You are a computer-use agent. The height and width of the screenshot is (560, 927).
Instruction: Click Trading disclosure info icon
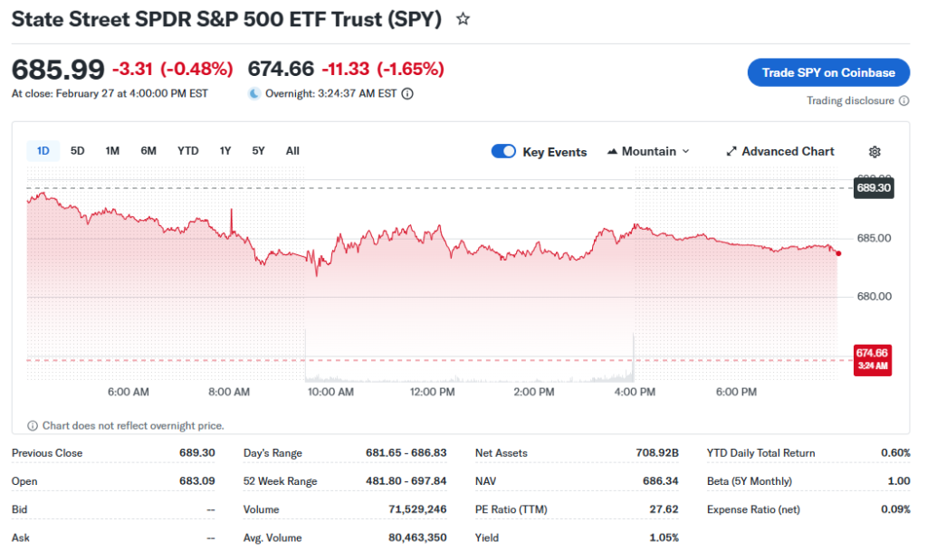coord(903,100)
